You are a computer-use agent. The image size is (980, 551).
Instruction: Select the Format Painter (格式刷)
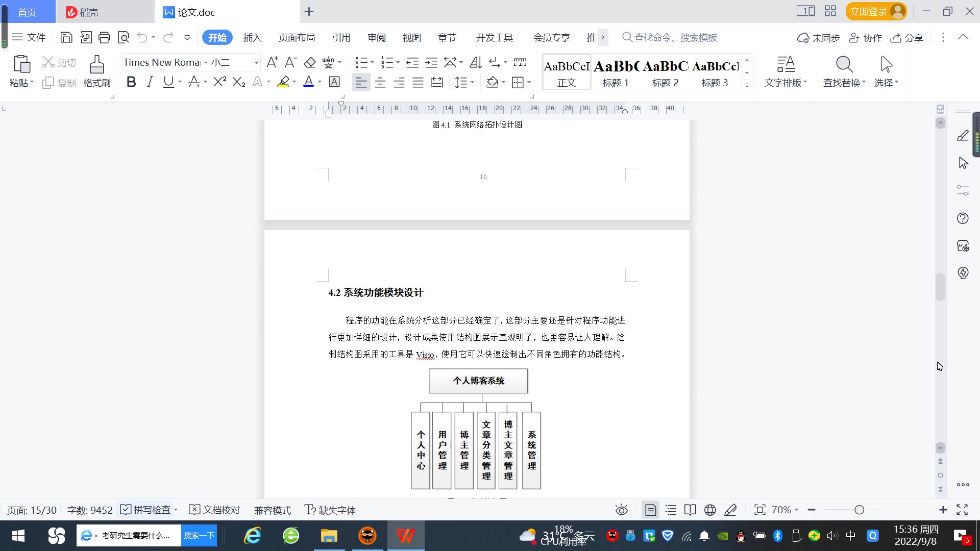[x=97, y=71]
